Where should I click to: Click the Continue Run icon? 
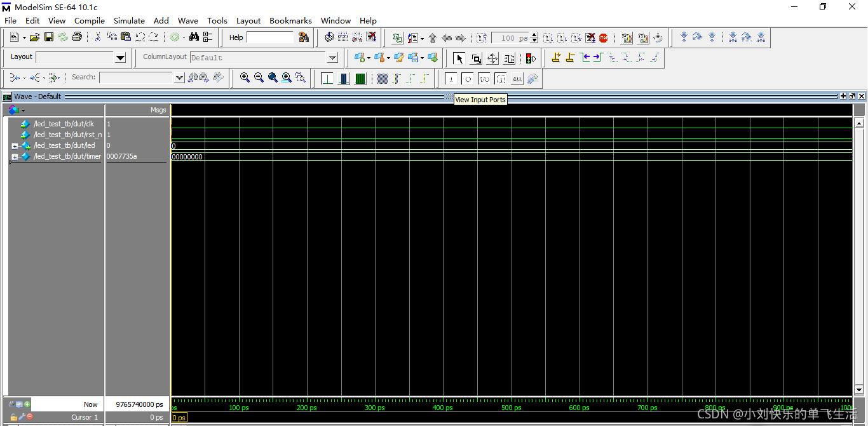pos(562,38)
